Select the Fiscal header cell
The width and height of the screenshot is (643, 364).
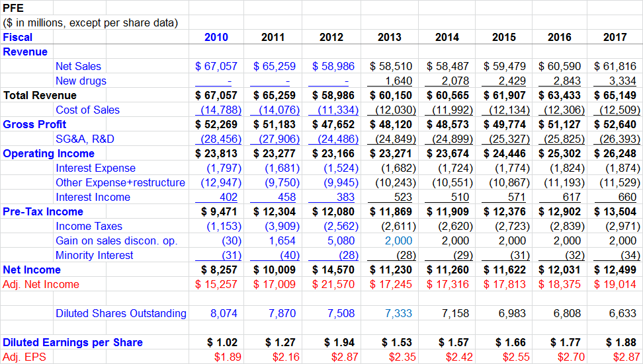17,37
